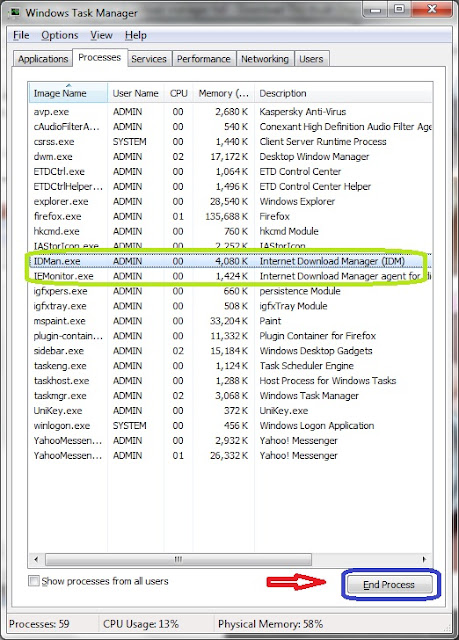Click the Kaspersky Anti-Virus description

(x=303, y=112)
